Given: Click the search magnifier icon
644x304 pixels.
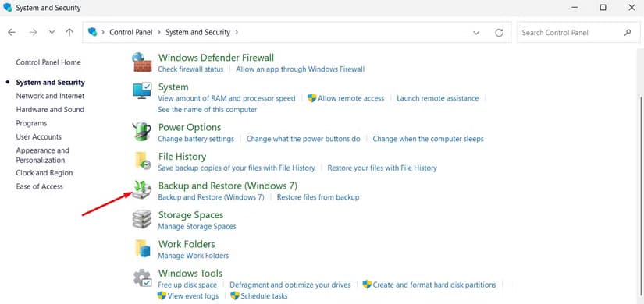Looking at the screenshot, I should pyautogui.click(x=627, y=33).
